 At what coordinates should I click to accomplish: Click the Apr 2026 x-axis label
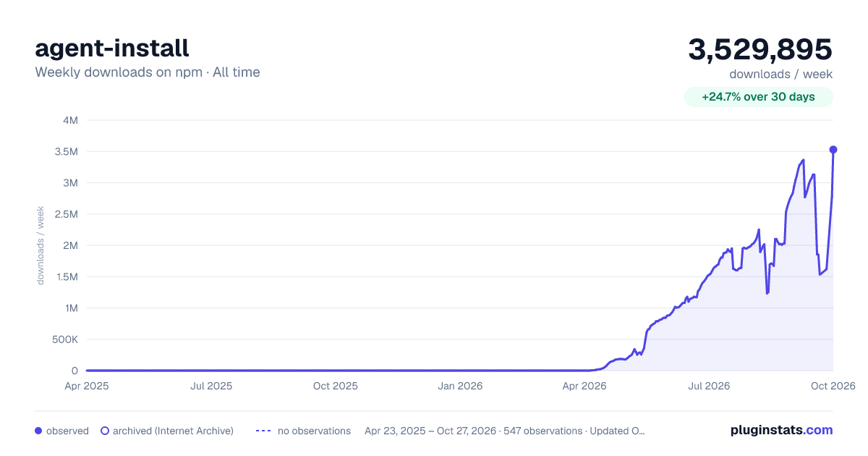[x=584, y=386]
